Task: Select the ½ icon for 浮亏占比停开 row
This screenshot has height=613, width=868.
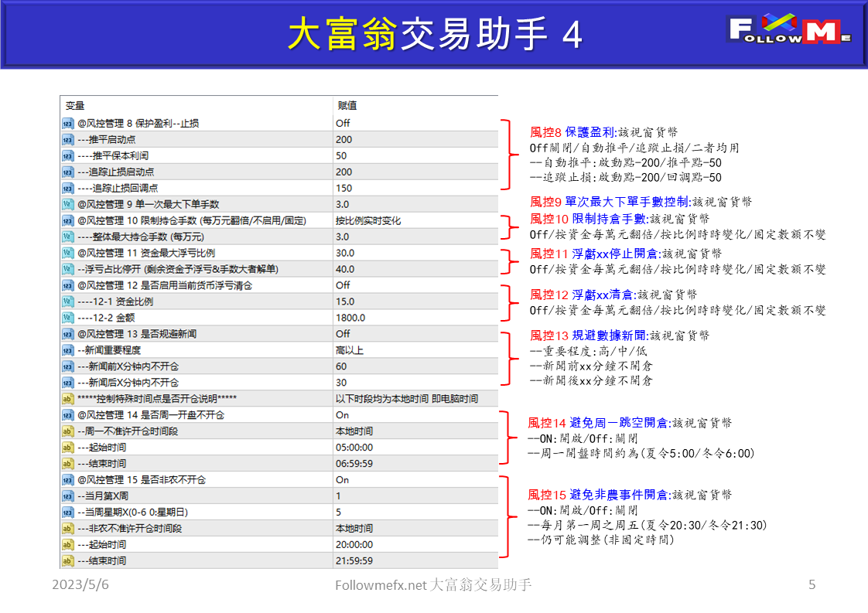Action: tap(66, 268)
